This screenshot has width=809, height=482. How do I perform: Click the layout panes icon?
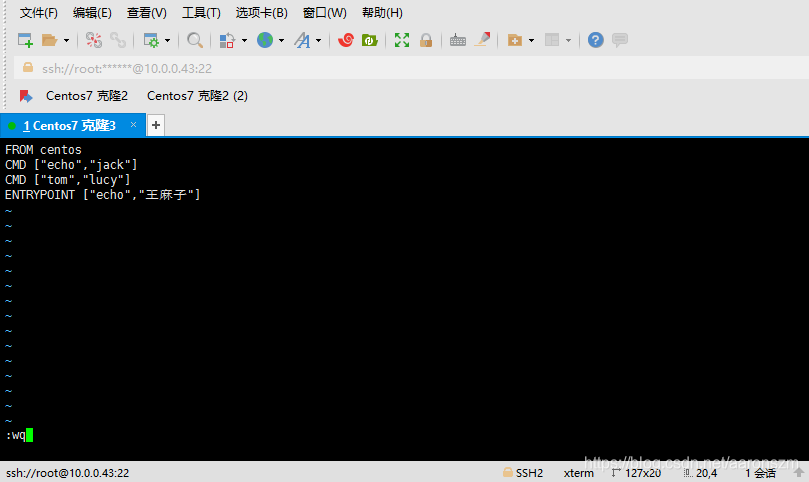tap(552, 40)
